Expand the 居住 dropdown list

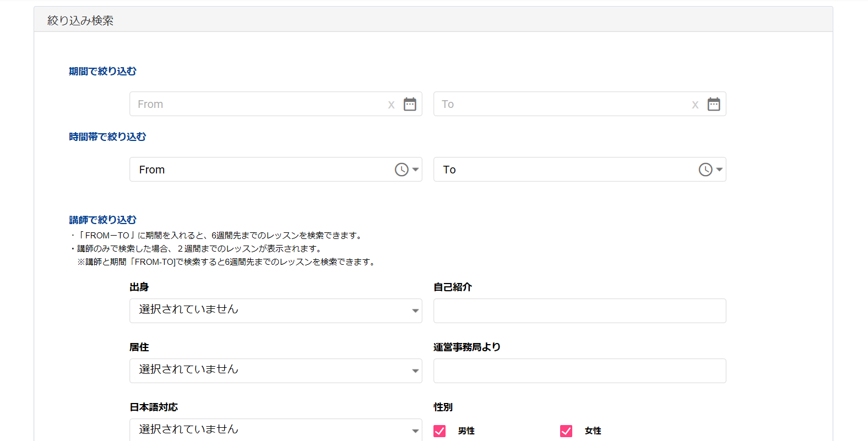275,371
